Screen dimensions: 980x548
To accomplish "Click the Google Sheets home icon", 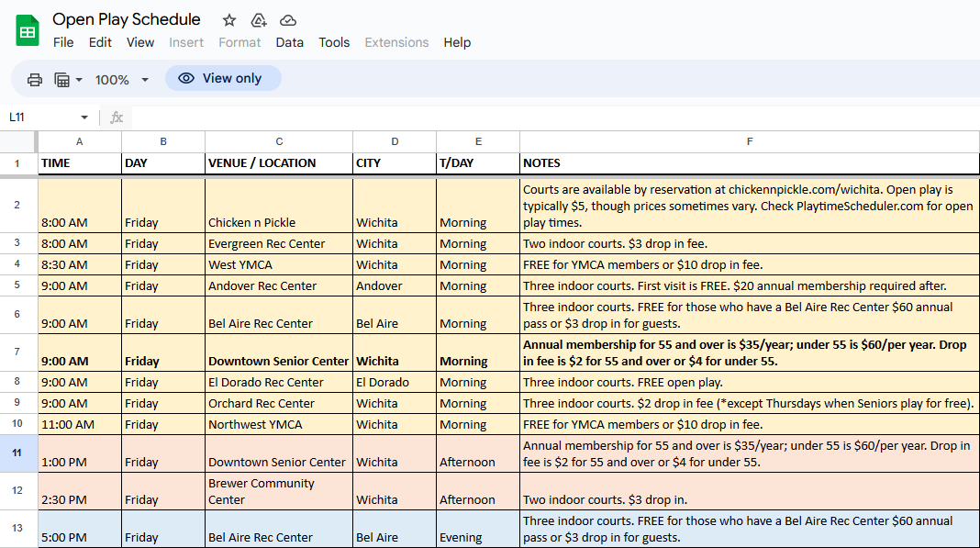I will [x=28, y=31].
